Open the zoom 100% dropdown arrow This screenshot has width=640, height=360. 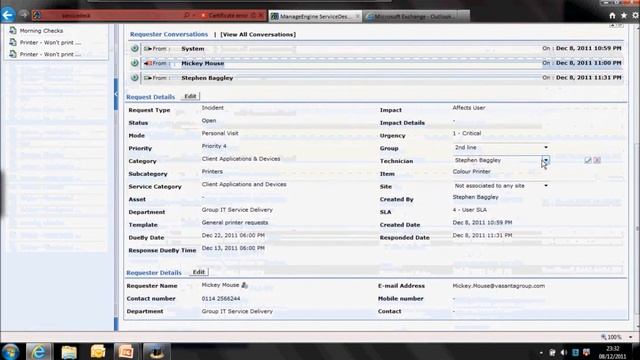631,337
